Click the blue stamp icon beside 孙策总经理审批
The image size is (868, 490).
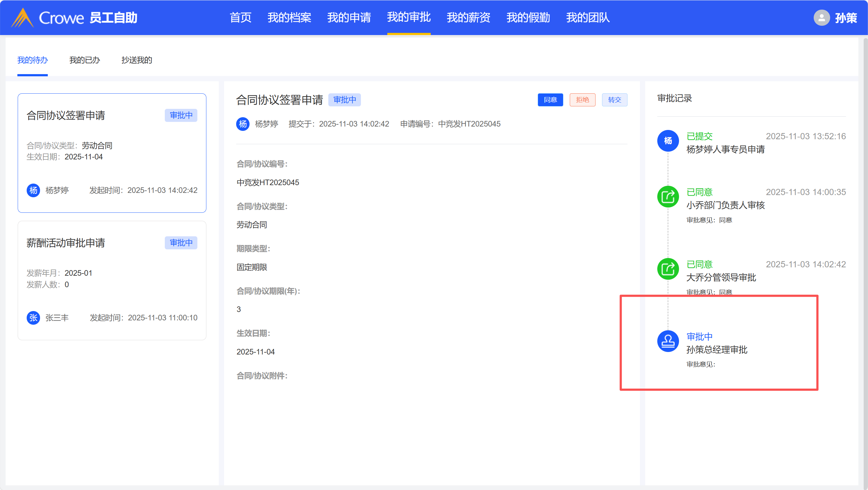668,341
